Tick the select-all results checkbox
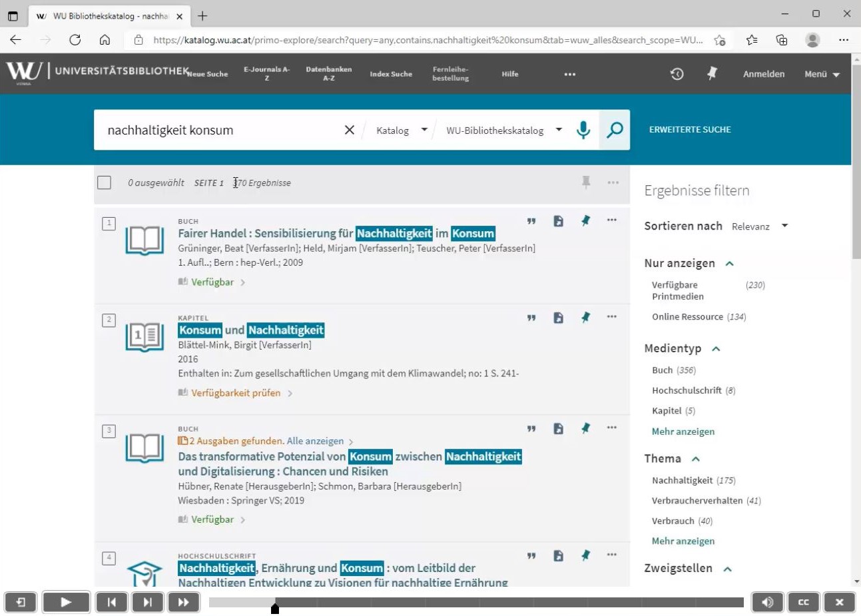 pyautogui.click(x=105, y=182)
